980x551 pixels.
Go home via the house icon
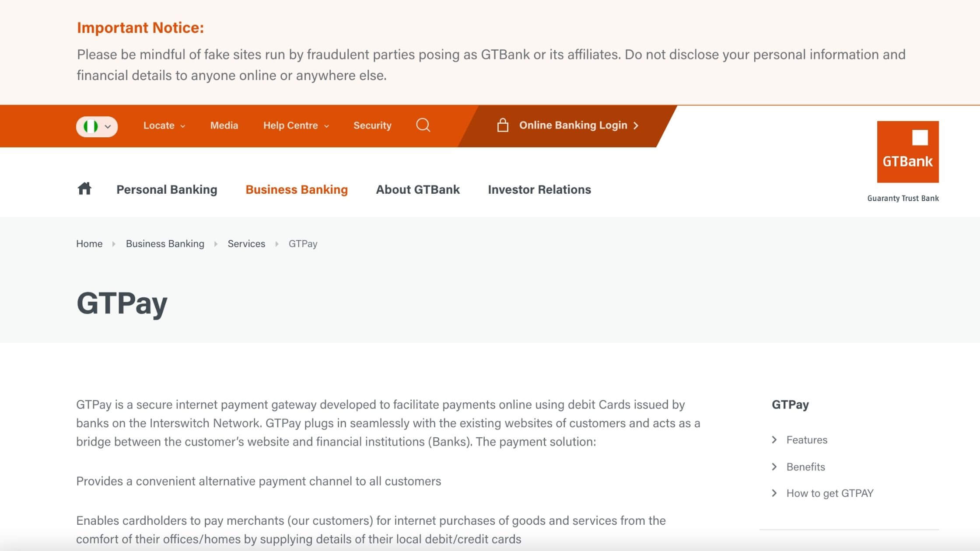(84, 188)
